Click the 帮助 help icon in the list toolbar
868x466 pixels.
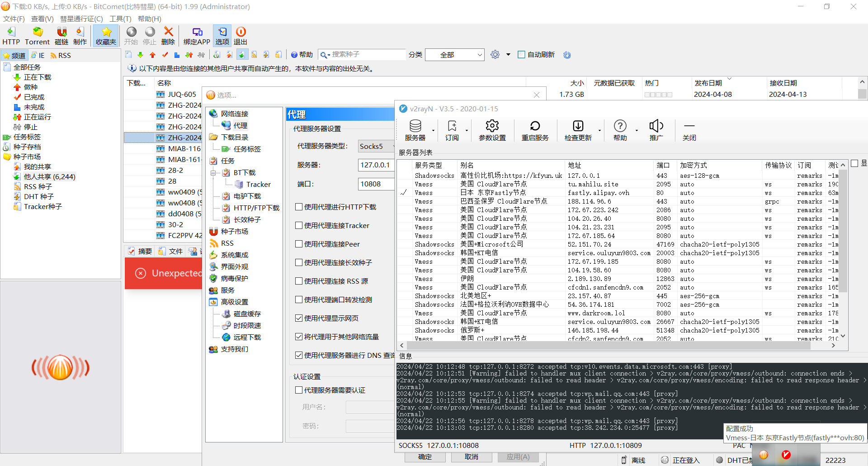point(302,55)
